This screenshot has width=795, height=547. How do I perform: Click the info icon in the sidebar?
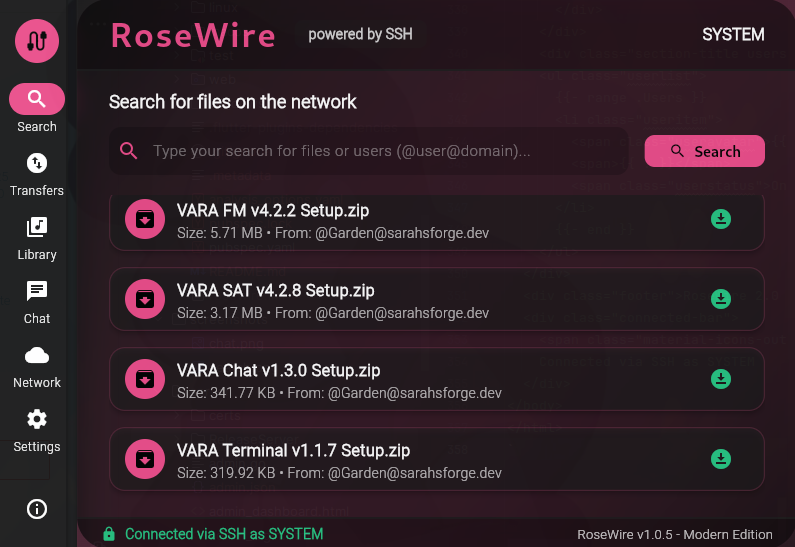[37, 508]
